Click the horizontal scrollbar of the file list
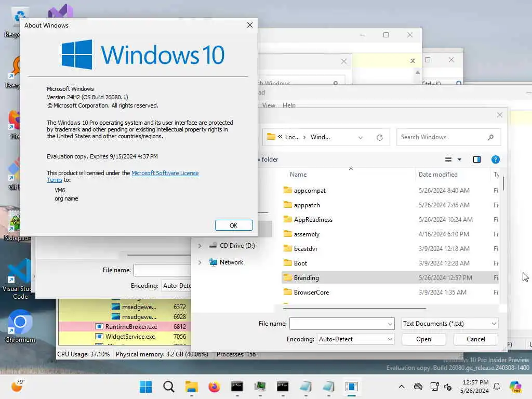This screenshot has height=399, width=532. (x=354, y=309)
